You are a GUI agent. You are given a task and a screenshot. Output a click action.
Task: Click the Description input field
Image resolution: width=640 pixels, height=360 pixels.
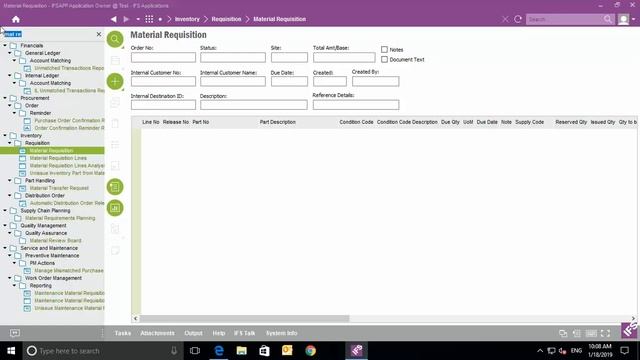[253, 105]
